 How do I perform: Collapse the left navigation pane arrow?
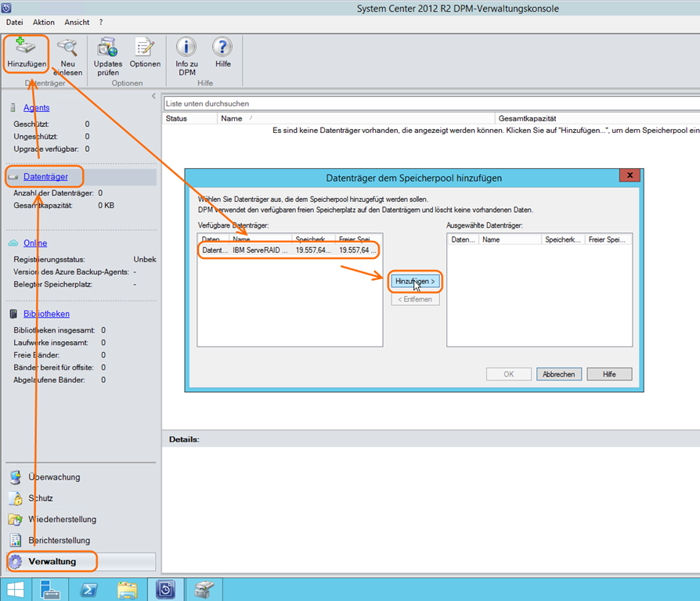(x=153, y=95)
